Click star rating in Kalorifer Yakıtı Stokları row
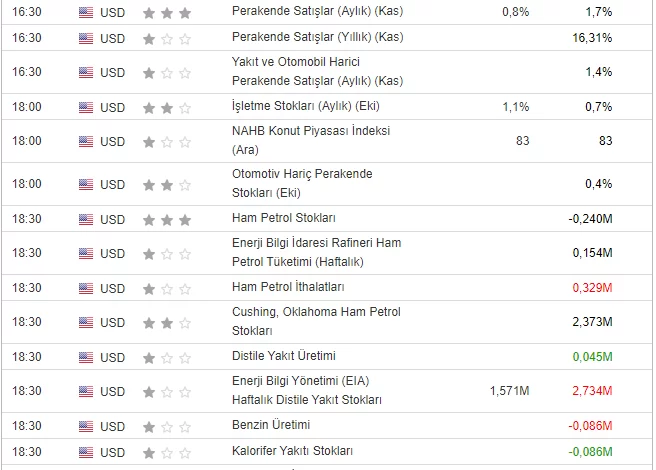This screenshot has width=656, height=470. (x=167, y=452)
